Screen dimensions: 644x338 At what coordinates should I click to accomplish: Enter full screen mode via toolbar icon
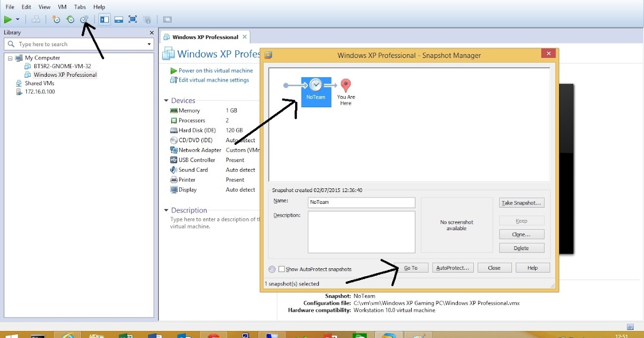(133, 19)
